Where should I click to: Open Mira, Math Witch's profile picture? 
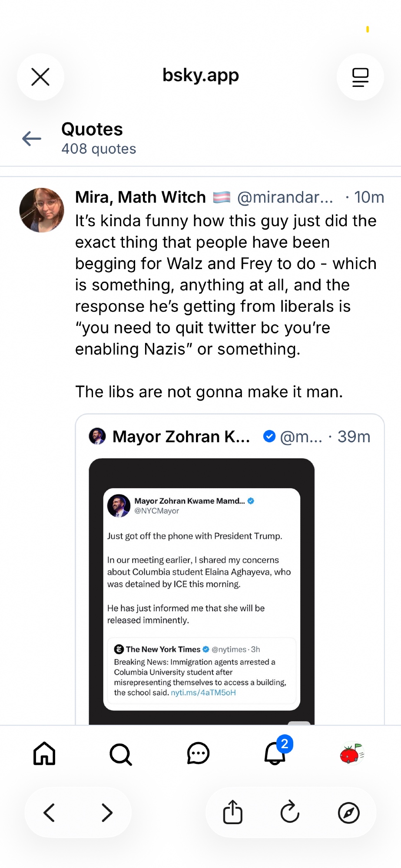[x=42, y=210]
